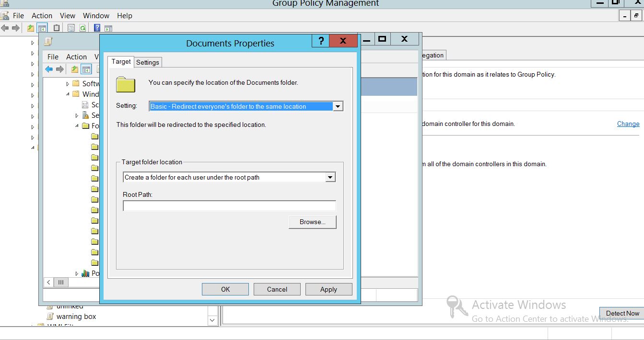Select the 'warning box' GPO tree item

[x=76, y=317]
